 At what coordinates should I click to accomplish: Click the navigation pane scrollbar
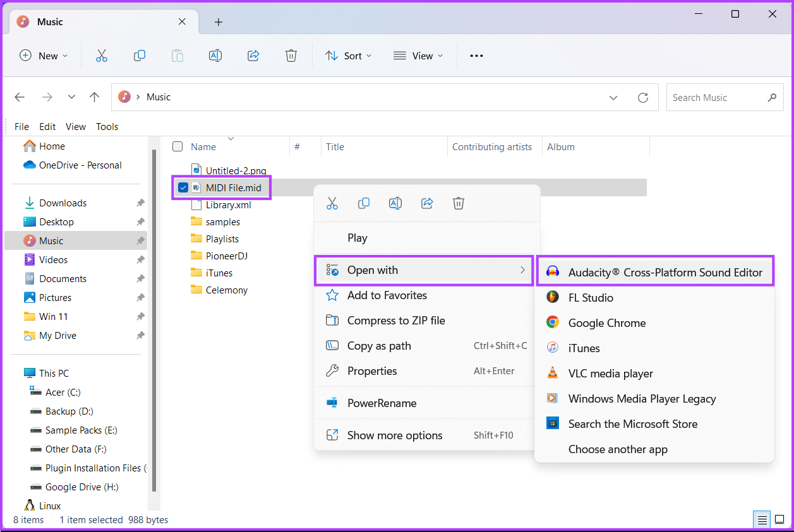click(154, 322)
